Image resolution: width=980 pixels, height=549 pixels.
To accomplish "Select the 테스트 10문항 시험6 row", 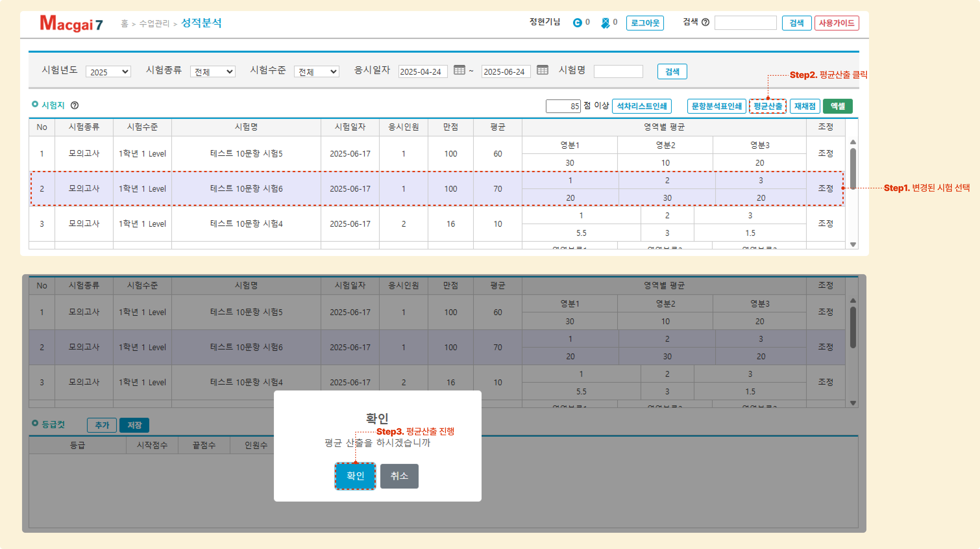I will tap(246, 189).
